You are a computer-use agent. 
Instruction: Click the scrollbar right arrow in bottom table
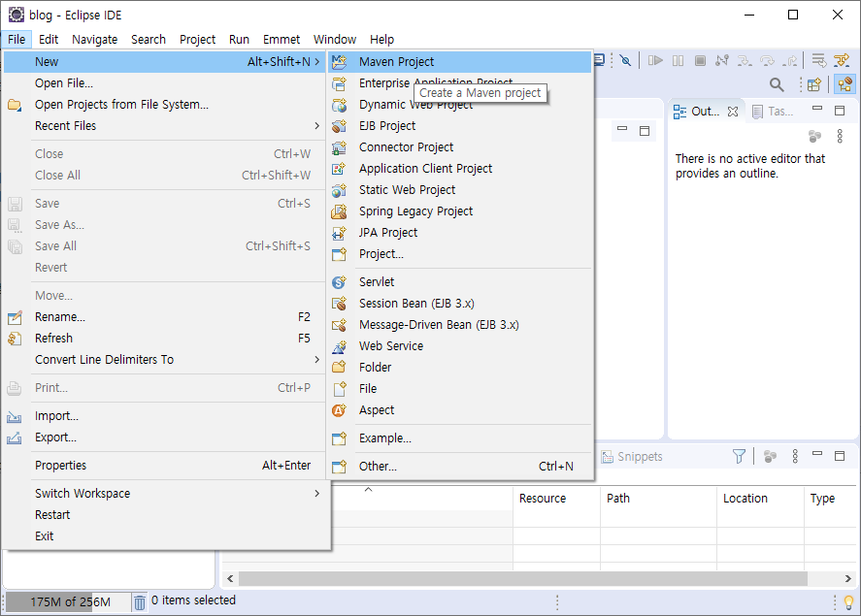(847, 578)
